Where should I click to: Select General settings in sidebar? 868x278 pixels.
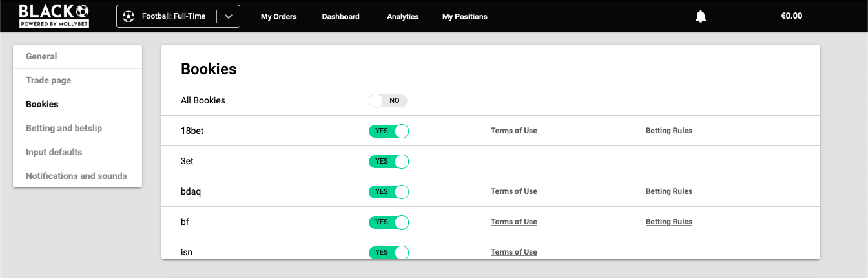click(x=41, y=56)
